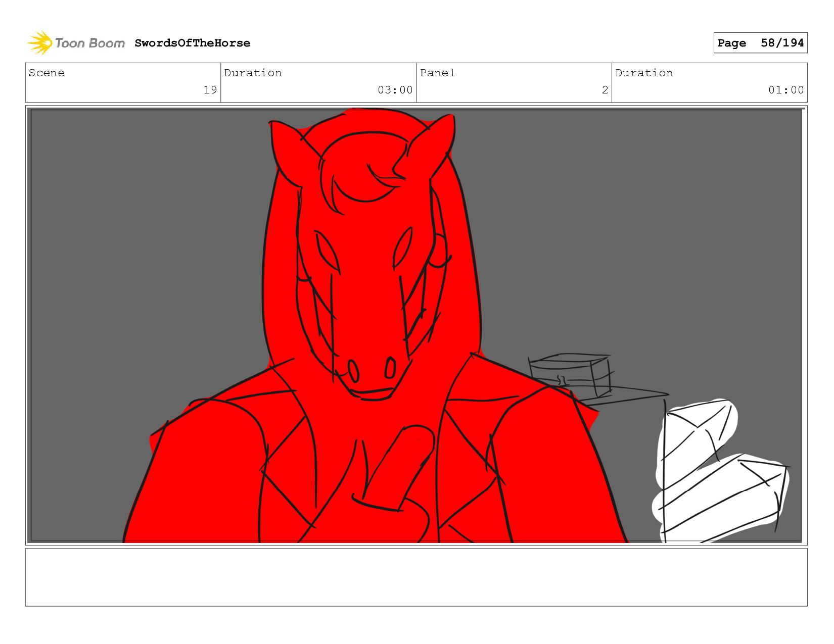Image resolution: width=834 pixels, height=644 pixels.
Task: Click the Toon Boom wordmark text
Action: tap(89, 43)
